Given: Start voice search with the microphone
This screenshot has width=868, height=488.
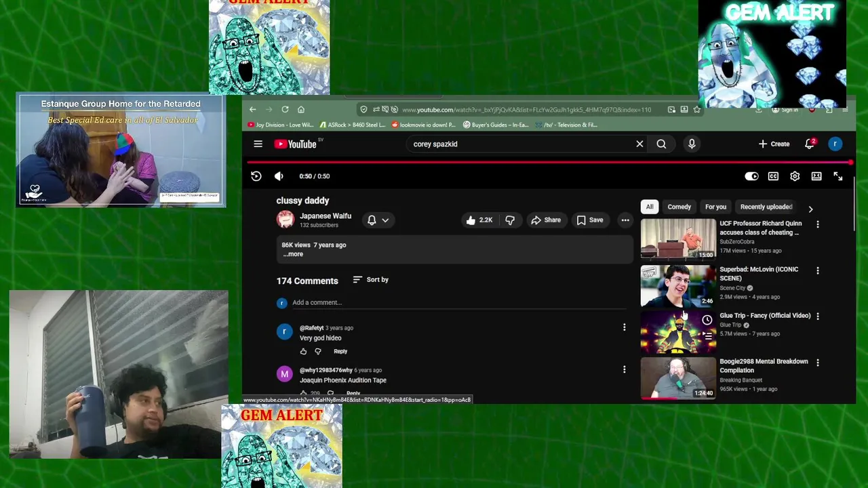Looking at the screenshot, I should tap(692, 144).
